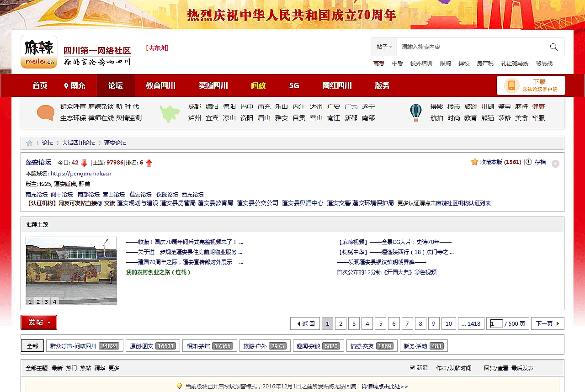The height and width of the screenshot is (392, 585).
Task: Click the search magnifier icon
Action: [x=553, y=47]
